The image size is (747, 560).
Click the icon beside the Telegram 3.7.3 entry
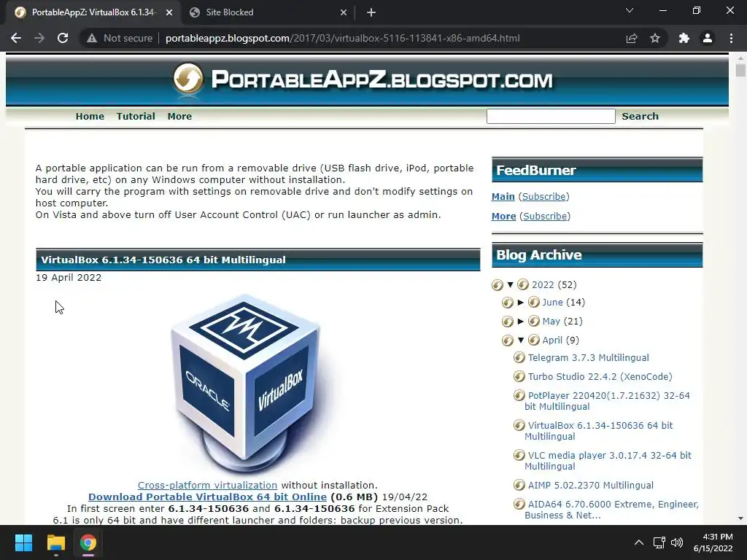(x=519, y=357)
